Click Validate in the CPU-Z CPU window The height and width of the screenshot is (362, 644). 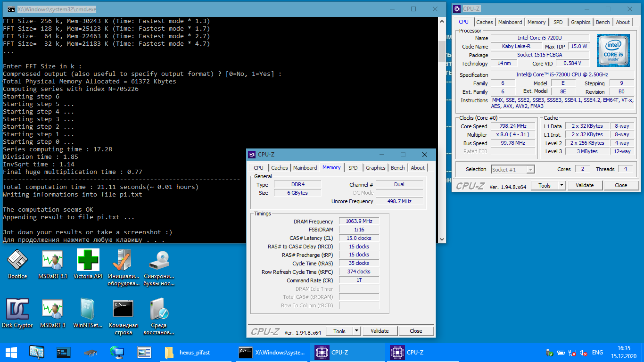click(585, 185)
